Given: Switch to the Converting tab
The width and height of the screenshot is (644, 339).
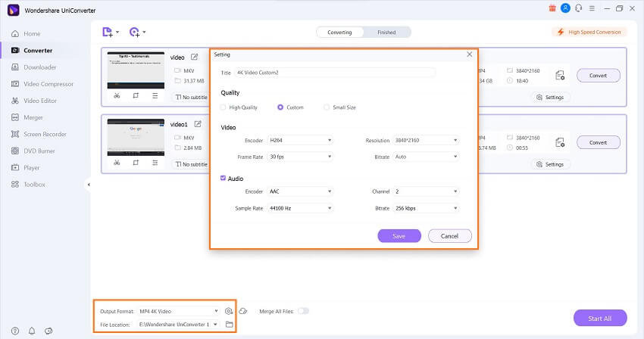Looking at the screenshot, I should pos(339,33).
